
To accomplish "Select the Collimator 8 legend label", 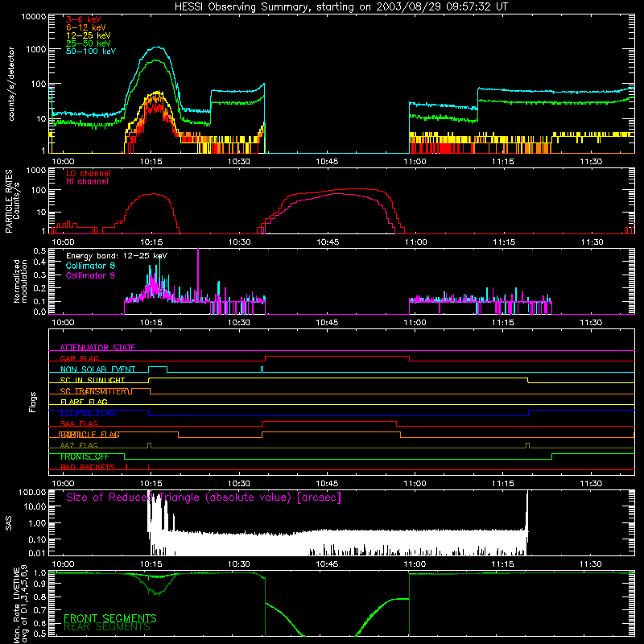I will pyautogui.click(x=90, y=266).
